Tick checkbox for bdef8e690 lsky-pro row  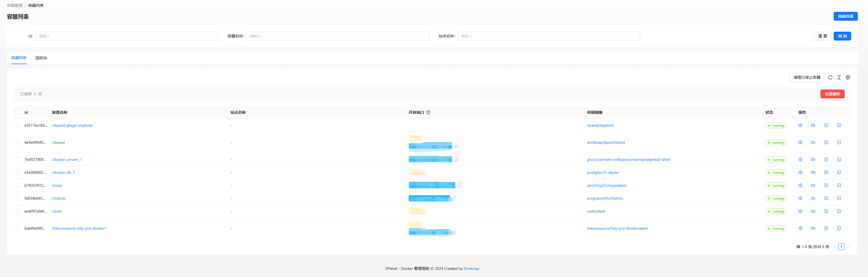click(x=18, y=229)
